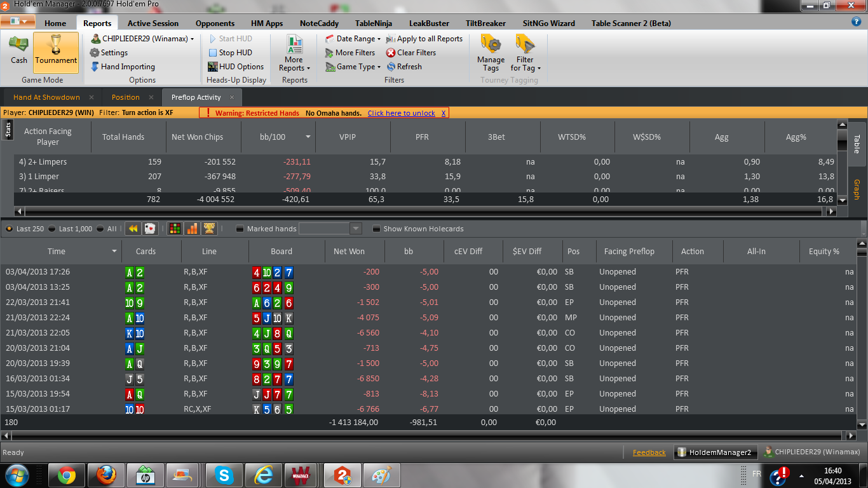The image size is (868, 488).
Task: Click hands list vertical scrollbar down arrow
Action: coord(862,425)
